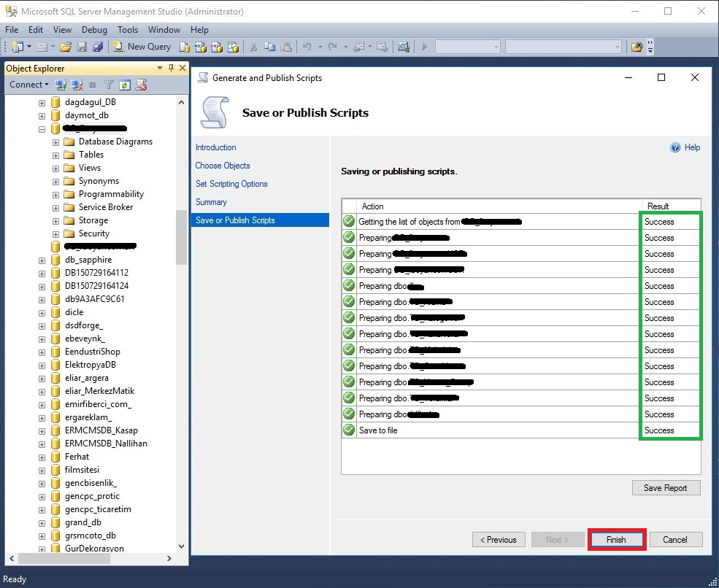Select the Views folder in tree

click(89, 168)
